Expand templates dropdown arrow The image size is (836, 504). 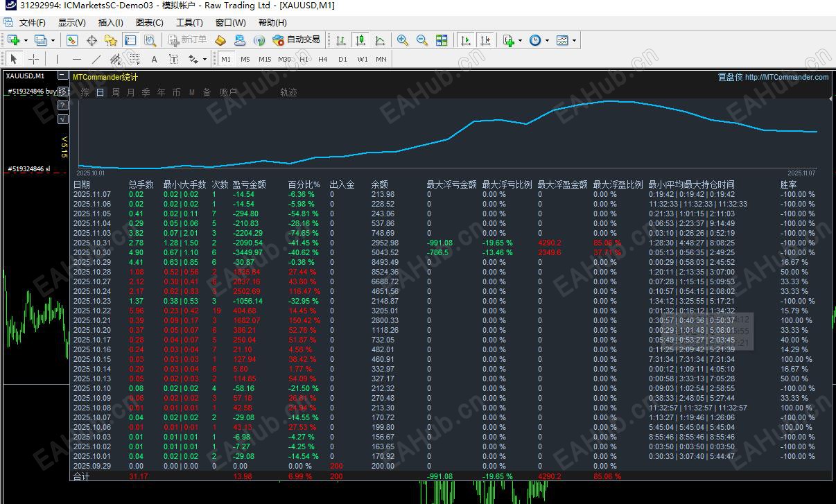point(574,40)
